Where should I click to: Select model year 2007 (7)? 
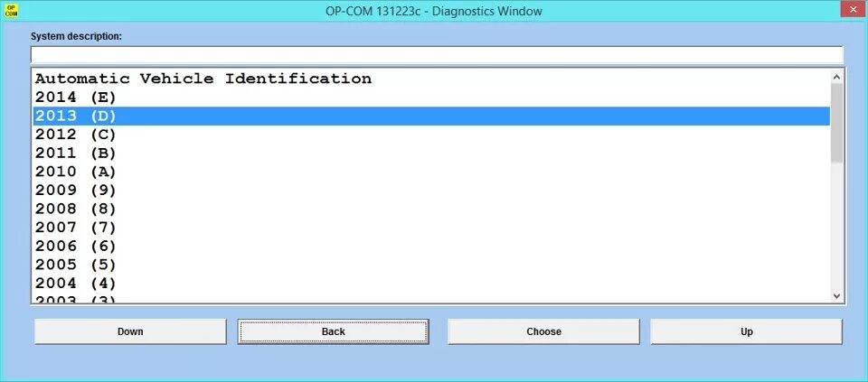(x=431, y=228)
